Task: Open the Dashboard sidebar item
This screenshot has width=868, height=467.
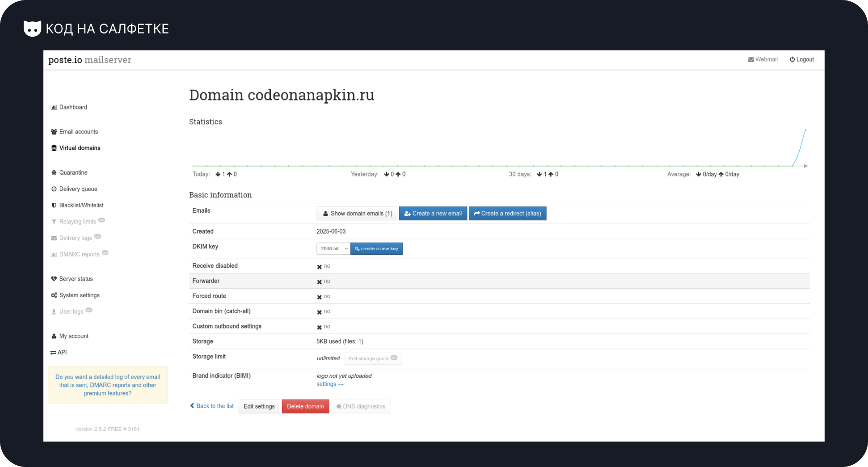Action: click(69, 107)
